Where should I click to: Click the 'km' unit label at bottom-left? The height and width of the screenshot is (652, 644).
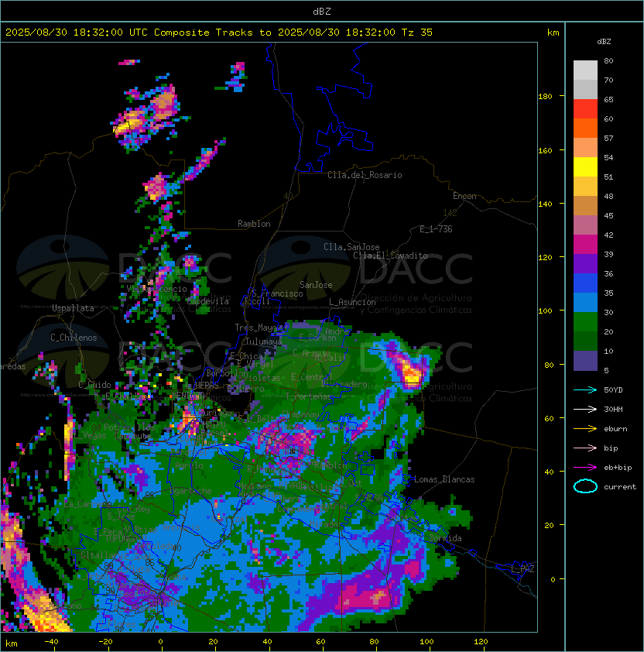pyautogui.click(x=12, y=643)
